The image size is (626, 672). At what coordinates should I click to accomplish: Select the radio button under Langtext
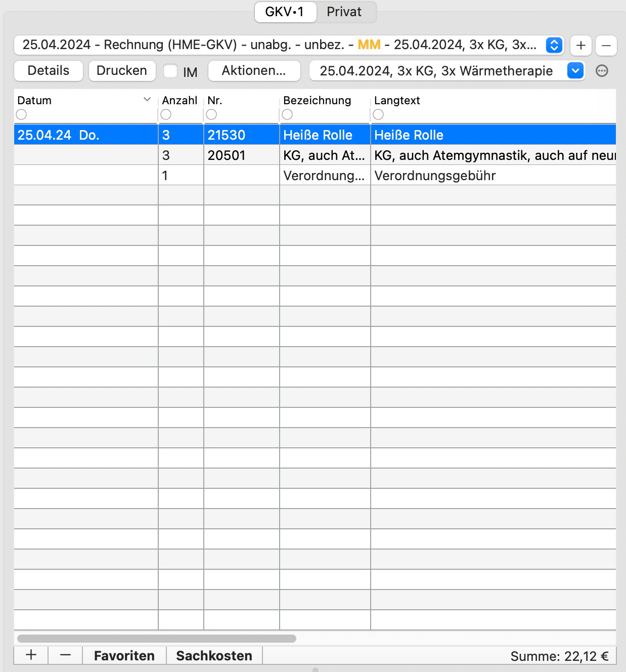[378, 115]
